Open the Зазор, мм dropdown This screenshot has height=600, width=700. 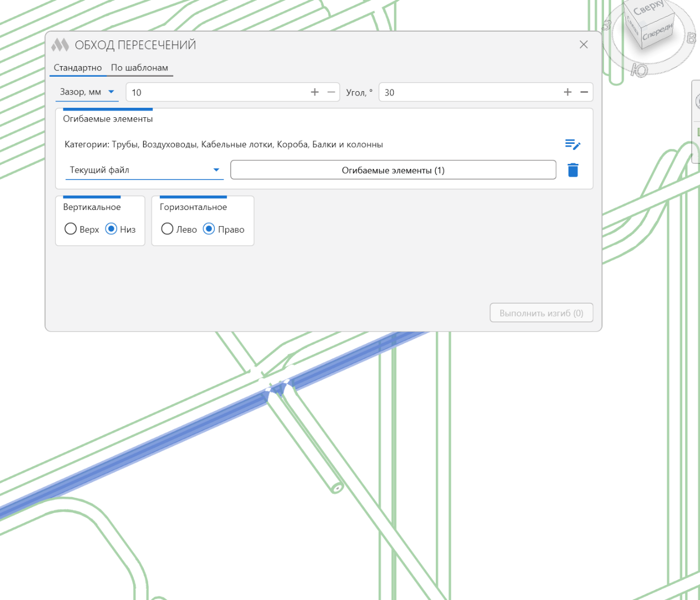87,92
